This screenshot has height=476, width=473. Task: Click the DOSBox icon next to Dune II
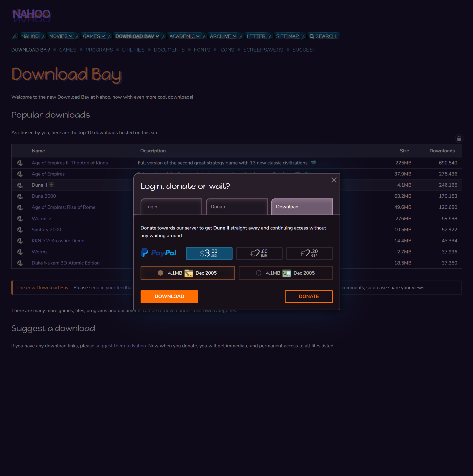[x=51, y=185]
